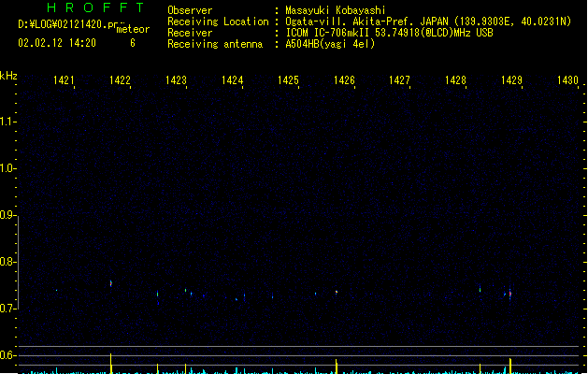The image size is (588, 374).
Task: Click time axis marker 1430
Action: tap(567, 80)
